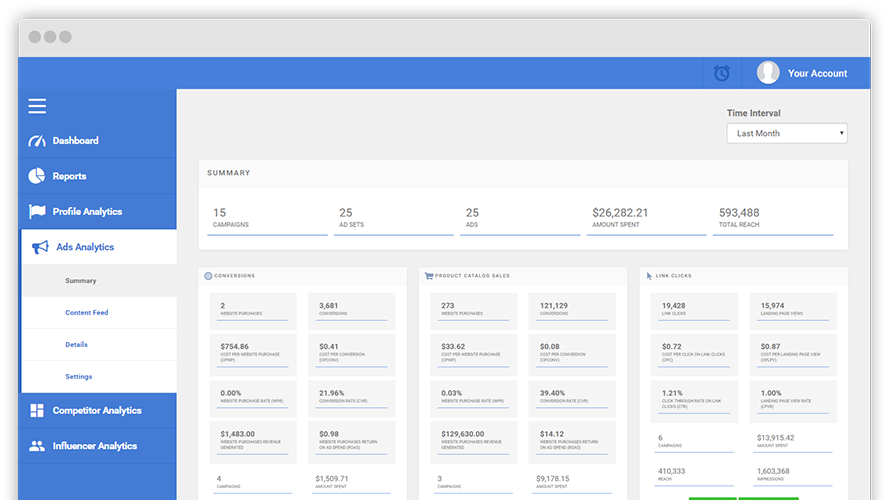Screen dimensions: 890x500
Task: Toggle the hamburger menu icon
Action: point(37,106)
